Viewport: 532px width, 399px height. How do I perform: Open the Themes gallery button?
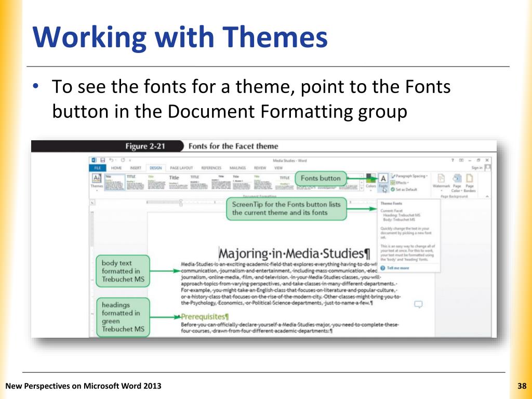point(97,181)
